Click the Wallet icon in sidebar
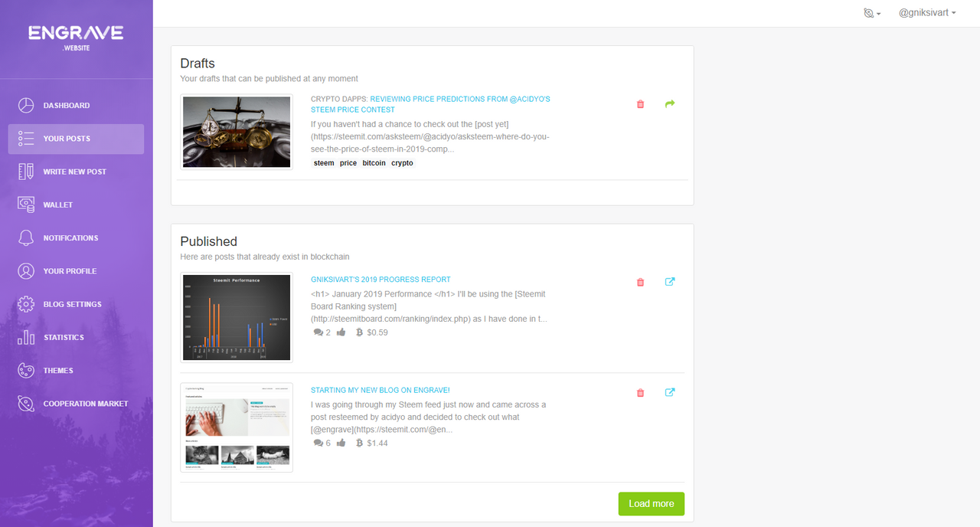 pos(26,205)
